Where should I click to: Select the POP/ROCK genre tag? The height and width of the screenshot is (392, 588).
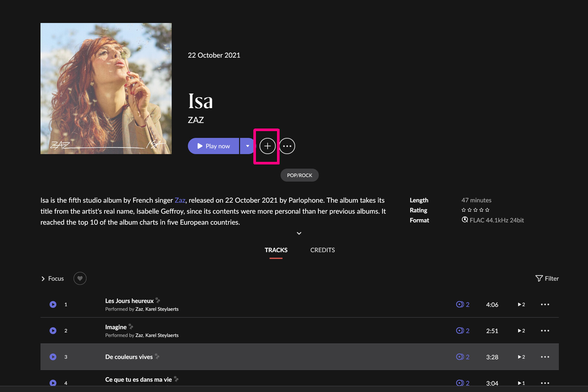pos(299,175)
